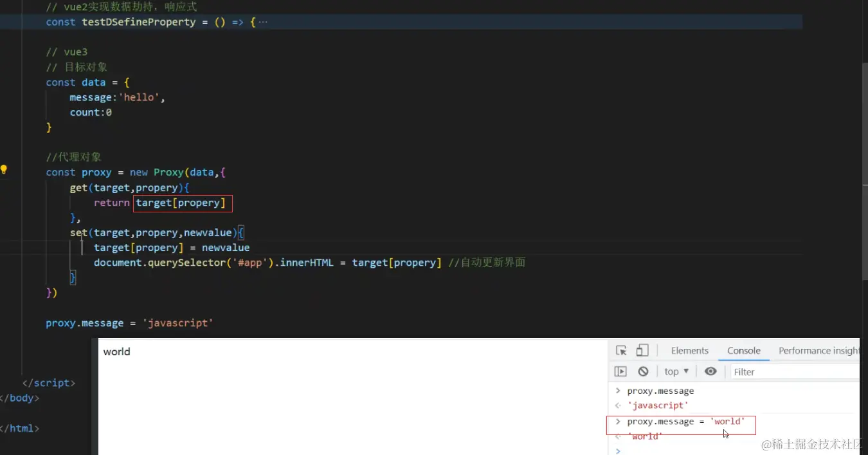Click the 'world' text in the rendered page

[x=116, y=351]
